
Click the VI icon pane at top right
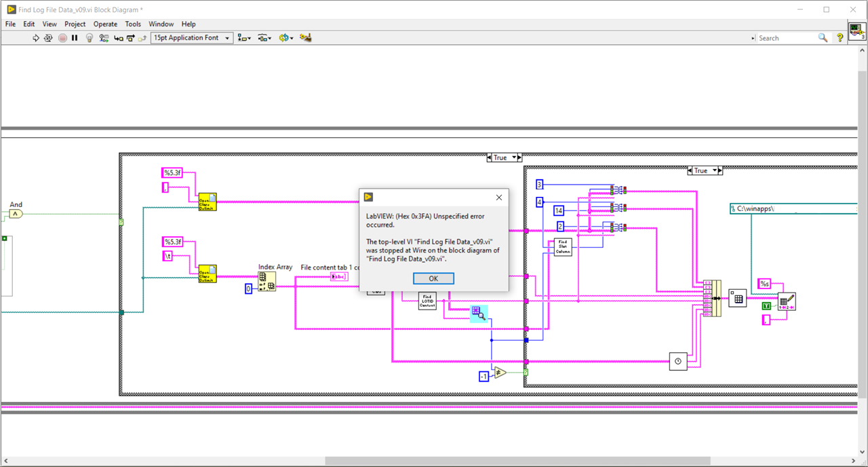857,32
